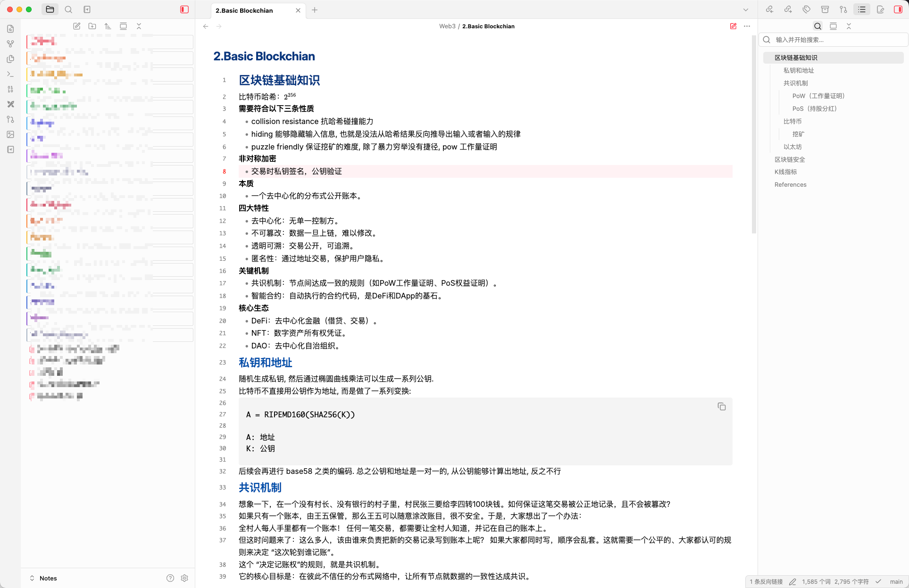Toggle the right sidebar
Image resolution: width=909 pixels, height=588 pixels.
(x=898, y=9)
